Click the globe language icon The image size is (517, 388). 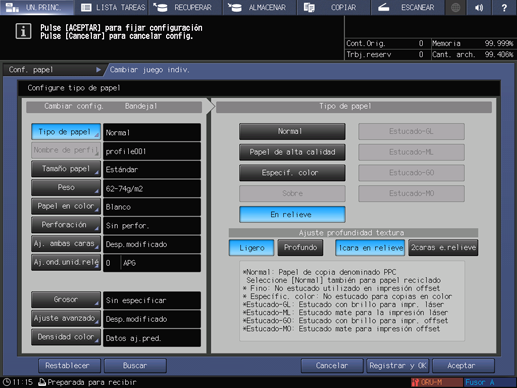[455, 7]
